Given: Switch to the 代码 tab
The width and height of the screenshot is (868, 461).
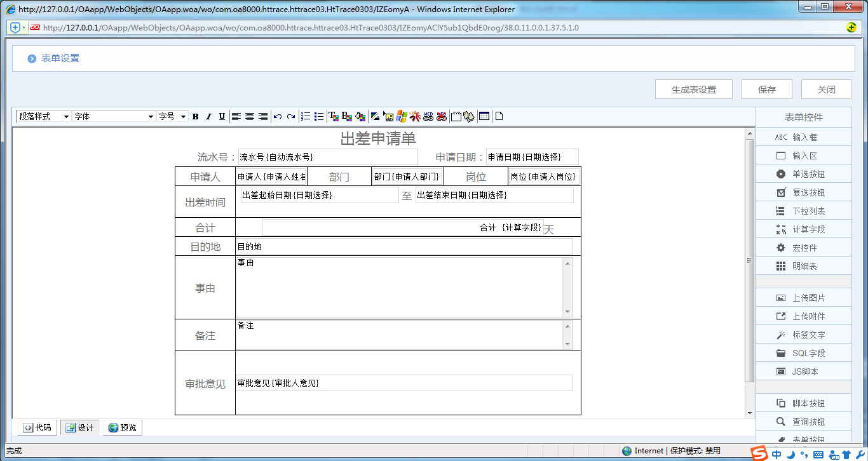Looking at the screenshot, I should point(37,428).
